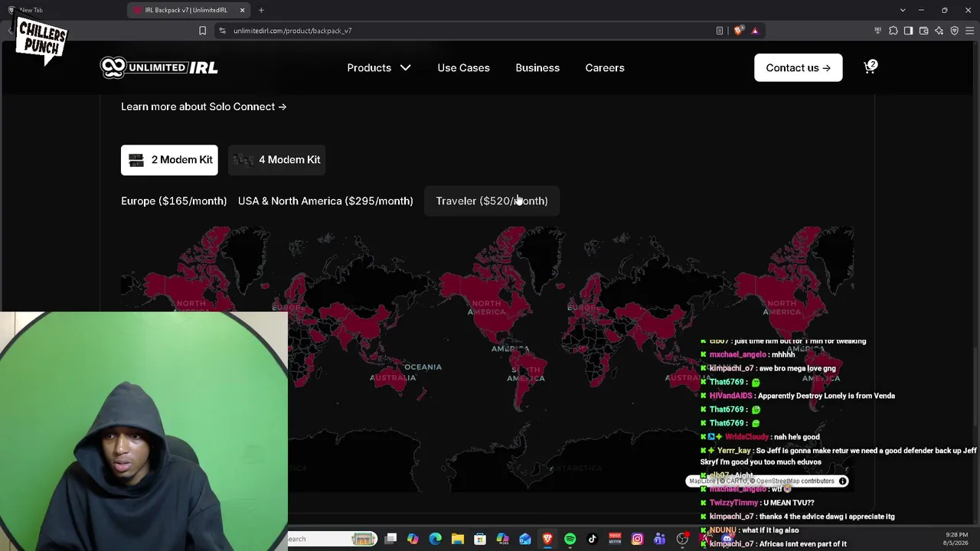Open the Brave VPN shield icon
The height and width of the screenshot is (551, 980).
(954, 31)
